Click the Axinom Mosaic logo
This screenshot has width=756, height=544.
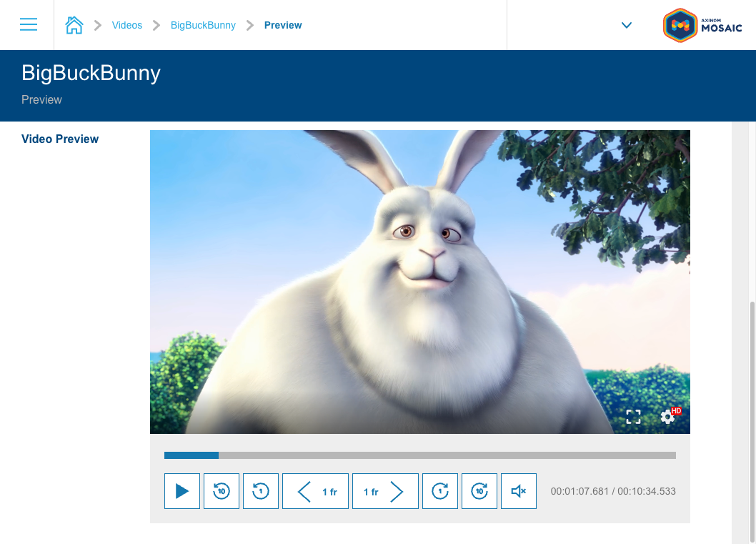tap(702, 25)
